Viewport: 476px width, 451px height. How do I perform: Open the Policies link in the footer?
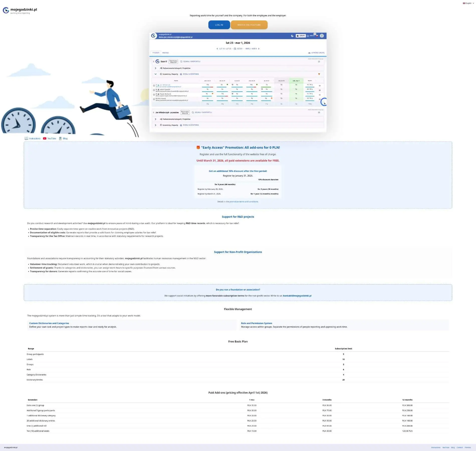468,447
